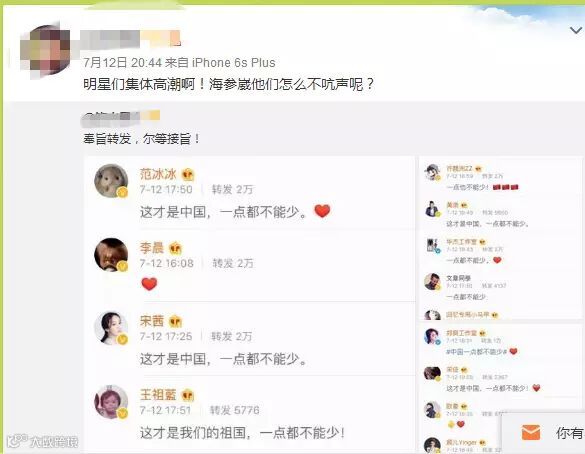
Task: Open 王祖蓝's profile name
Action: point(158,395)
